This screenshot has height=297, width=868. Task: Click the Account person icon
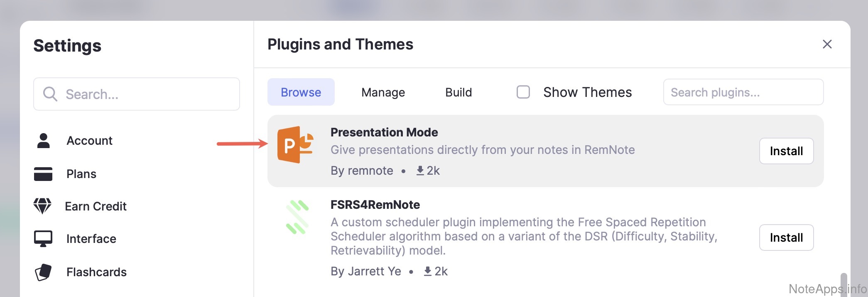click(43, 141)
